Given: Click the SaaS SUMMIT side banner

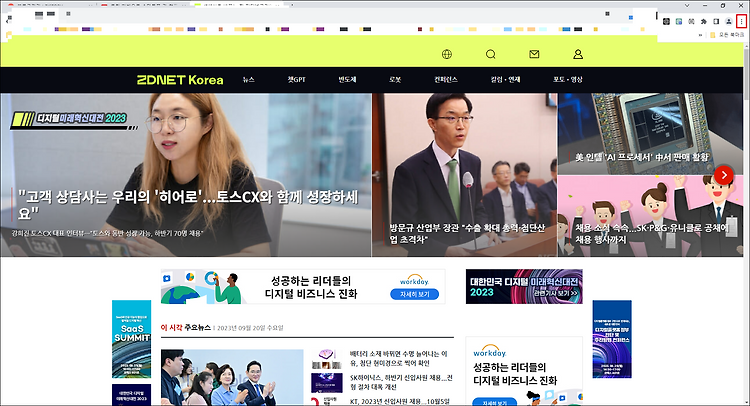Looking at the screenshot, I should tap(132, 339).
